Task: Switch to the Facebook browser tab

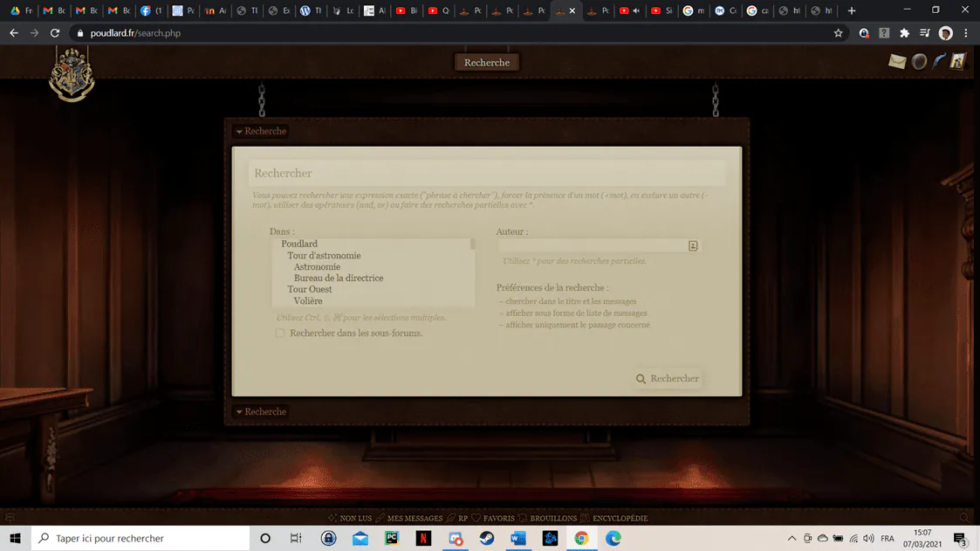Action: (x=151, y=10)
